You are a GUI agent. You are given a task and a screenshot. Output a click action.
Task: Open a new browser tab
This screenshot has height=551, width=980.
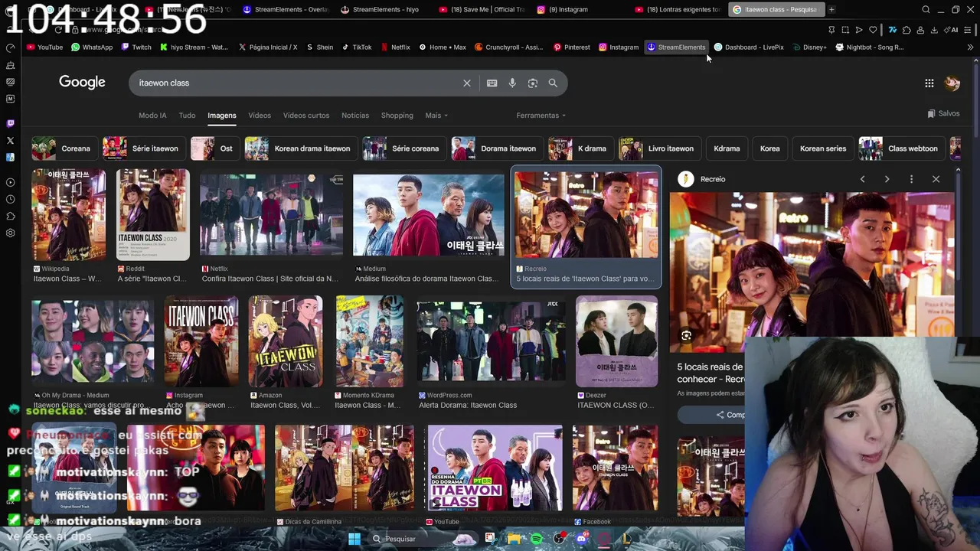(x=831, y=9)
